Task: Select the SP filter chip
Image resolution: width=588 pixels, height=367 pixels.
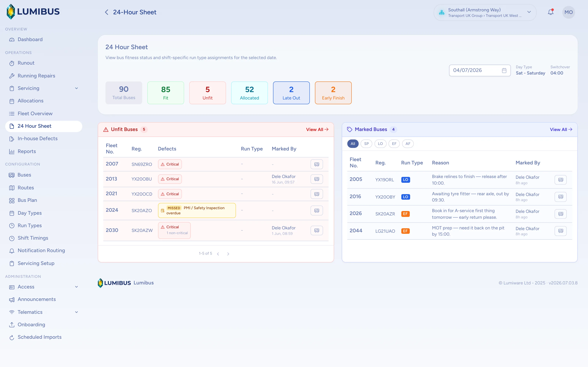Action: [366, 144]
